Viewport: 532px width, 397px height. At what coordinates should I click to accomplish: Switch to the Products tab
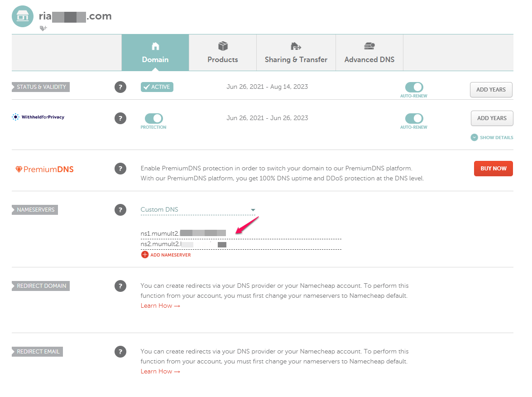click(223, 53)
